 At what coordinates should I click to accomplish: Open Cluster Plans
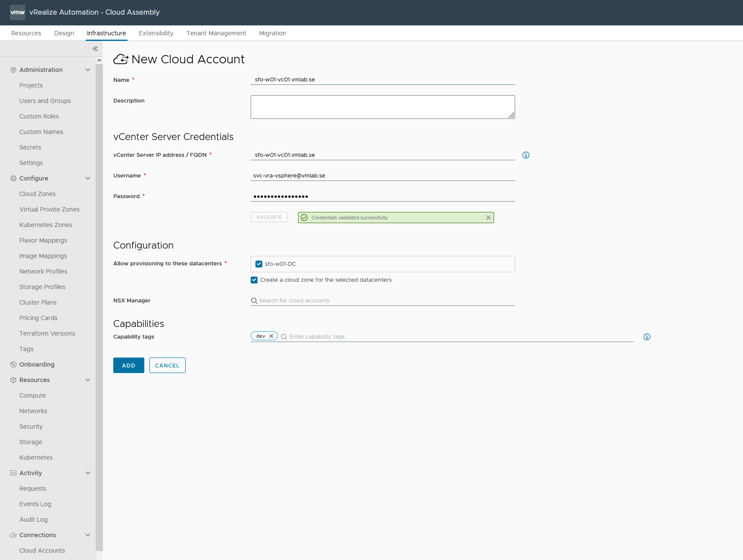tap(38, 302)
